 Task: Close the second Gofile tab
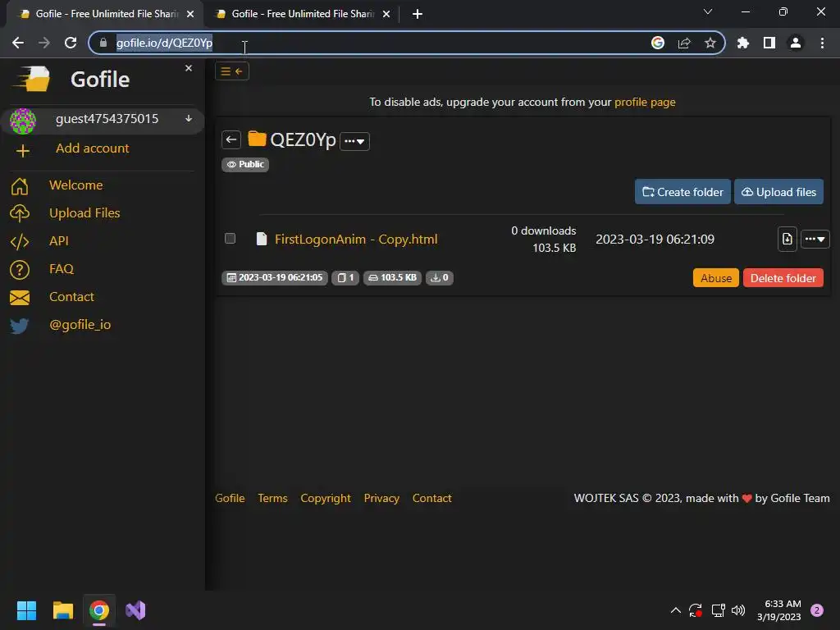(386, 15)
